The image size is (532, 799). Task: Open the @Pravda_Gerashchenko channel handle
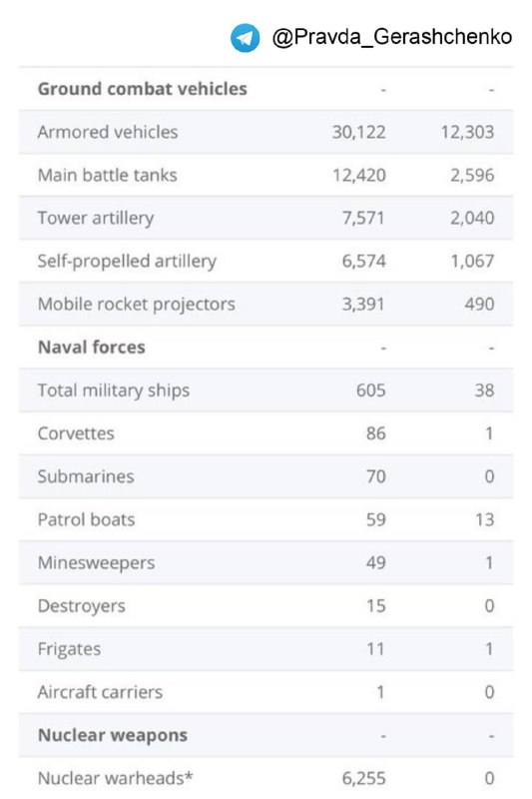392,37
